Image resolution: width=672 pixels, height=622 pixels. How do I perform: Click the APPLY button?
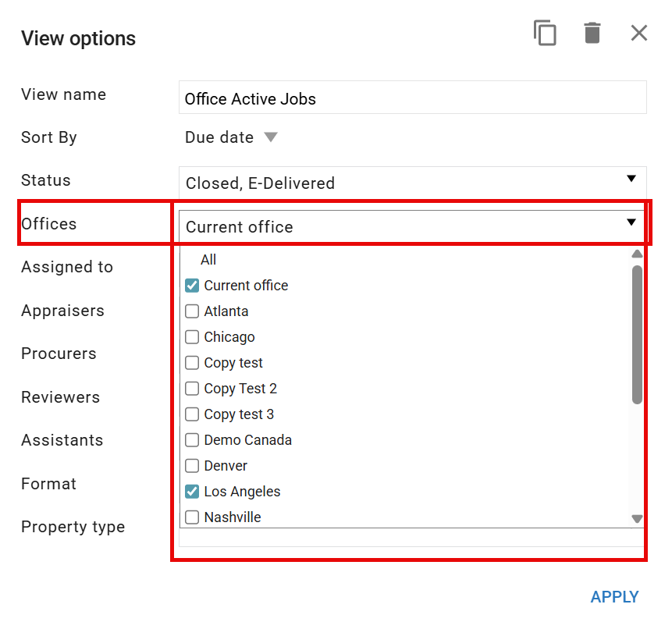click(614, 597)
